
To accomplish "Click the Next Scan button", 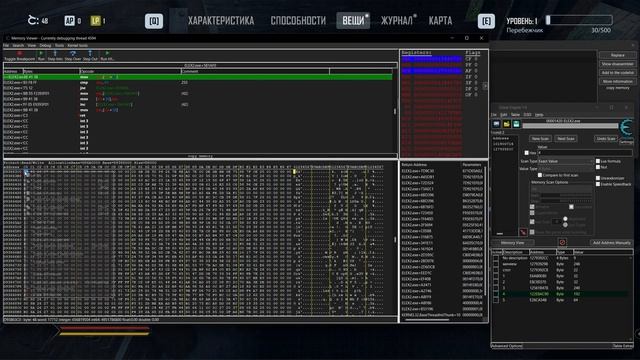I will 565,139.
